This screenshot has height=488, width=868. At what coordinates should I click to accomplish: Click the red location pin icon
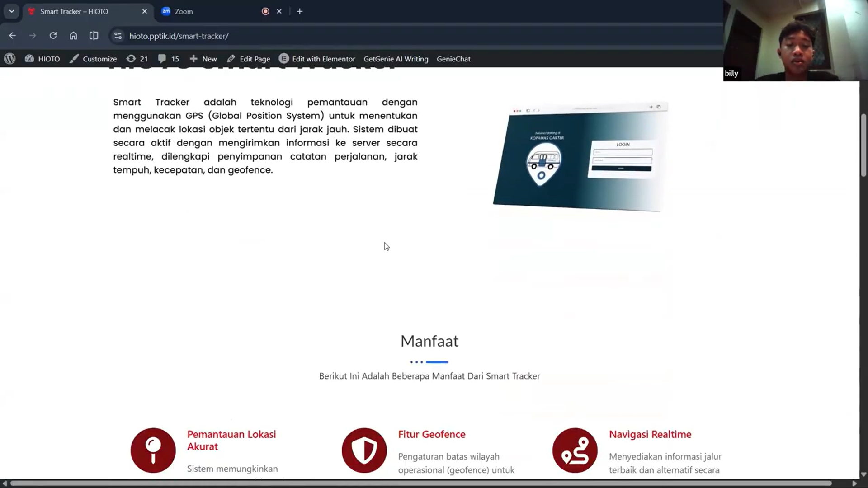pos(153,450)
